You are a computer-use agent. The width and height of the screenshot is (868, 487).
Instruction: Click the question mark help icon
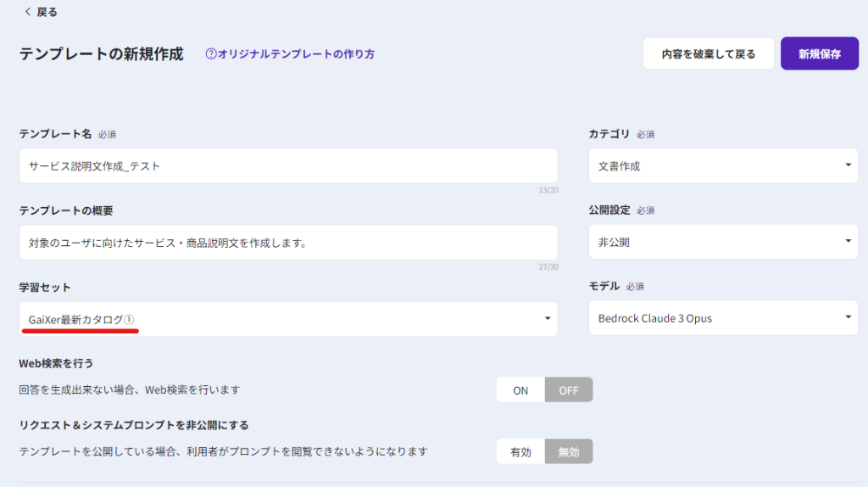click(211, 54)
